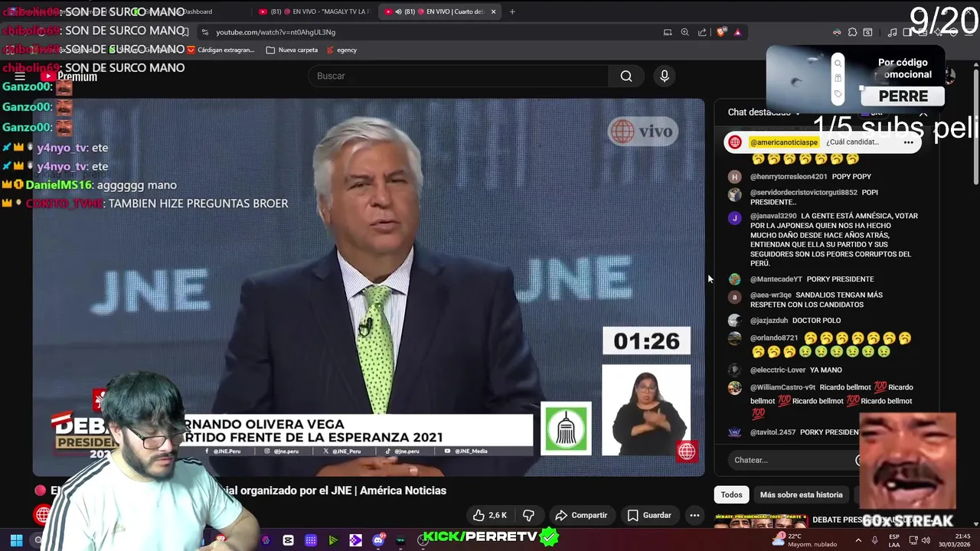Click the video player to pause
This screenshot has width=980, height=551.
click(x=367, y=287)
